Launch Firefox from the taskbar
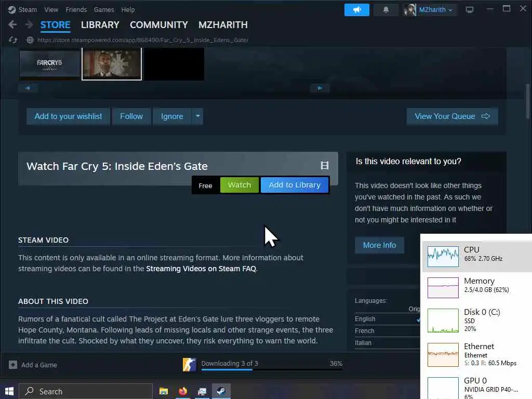Viewport: 532px width, 399px height. pyautogui.click(x=183, y=391)
